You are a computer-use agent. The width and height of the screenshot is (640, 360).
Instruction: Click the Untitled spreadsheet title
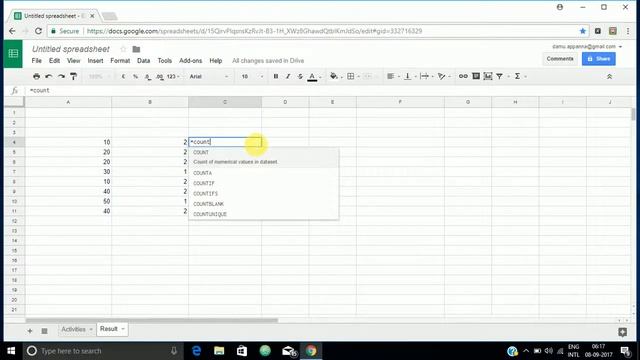pos(71,49)
